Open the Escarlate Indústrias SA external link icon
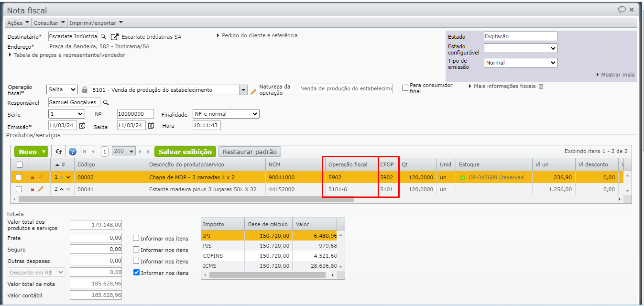 [x=114, y=37]
